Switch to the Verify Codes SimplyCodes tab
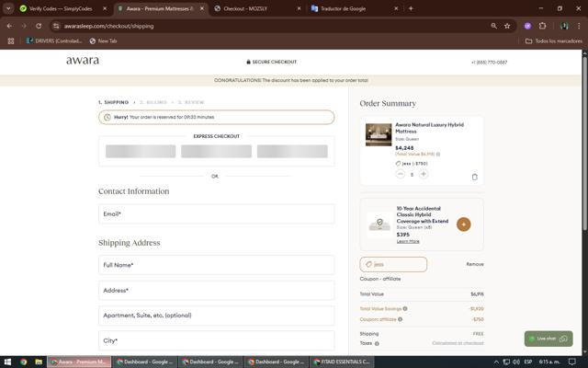 [62, 8]
